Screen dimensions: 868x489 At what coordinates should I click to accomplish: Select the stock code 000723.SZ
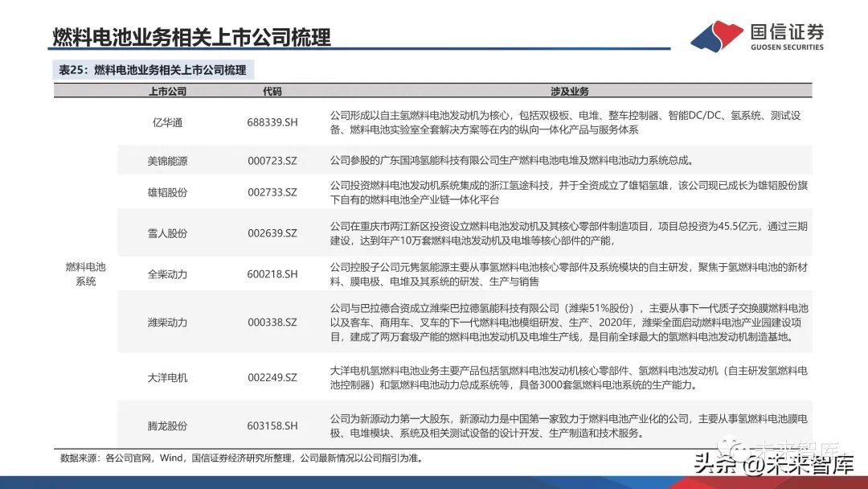pos(272,161)
